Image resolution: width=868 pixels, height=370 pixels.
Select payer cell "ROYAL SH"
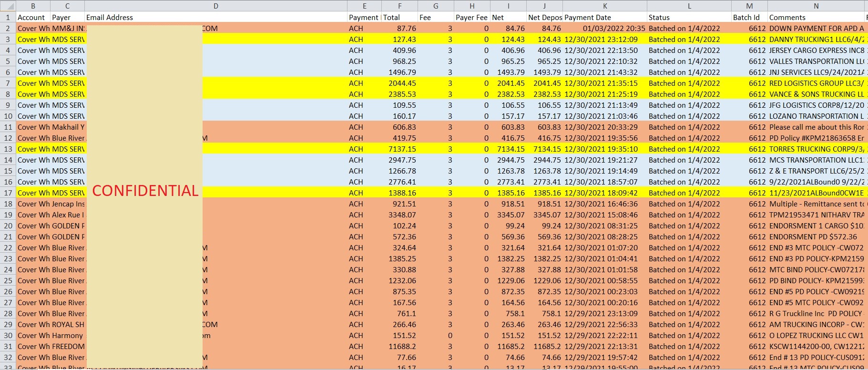[67, 324]
